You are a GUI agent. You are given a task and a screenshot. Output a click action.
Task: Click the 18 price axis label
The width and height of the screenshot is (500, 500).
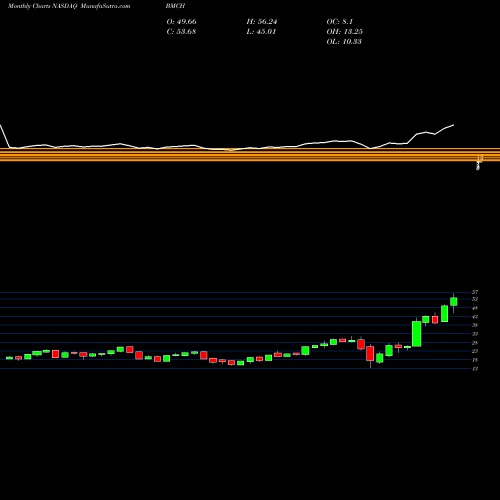(475, 360)
